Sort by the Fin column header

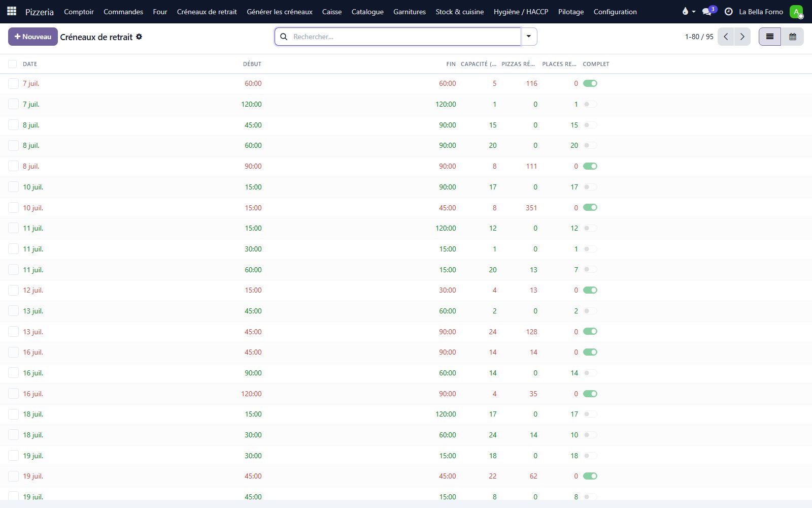[451, 64]
